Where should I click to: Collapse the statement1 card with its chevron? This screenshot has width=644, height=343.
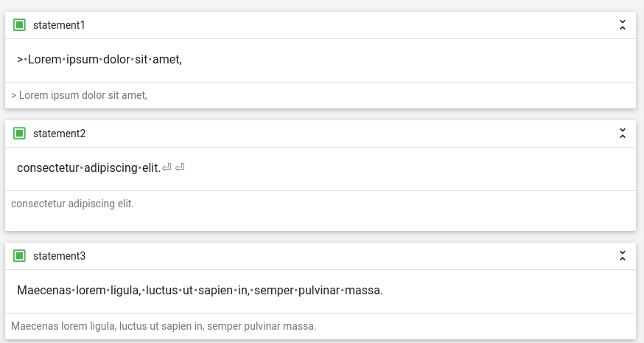click(623, 25)
